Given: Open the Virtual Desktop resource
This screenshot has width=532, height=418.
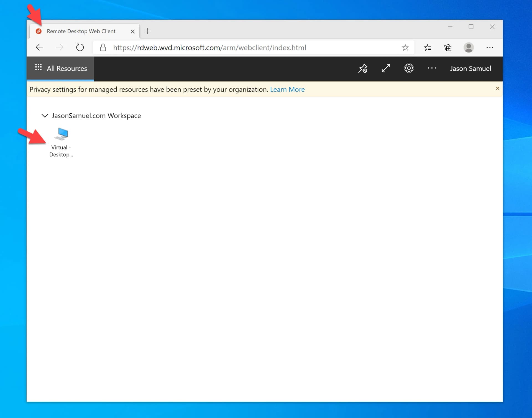Looking at the screenshot, I should [x=61, y=142].
